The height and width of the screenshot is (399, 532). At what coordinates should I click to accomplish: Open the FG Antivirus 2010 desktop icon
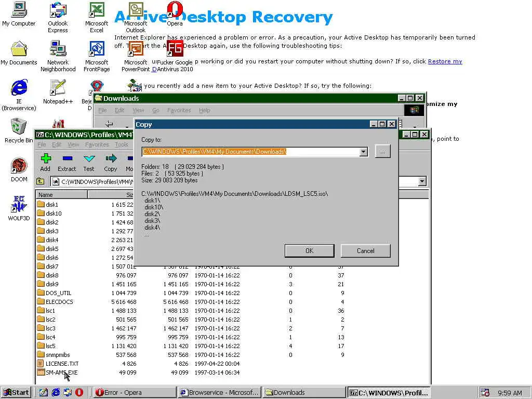[175, 56]
